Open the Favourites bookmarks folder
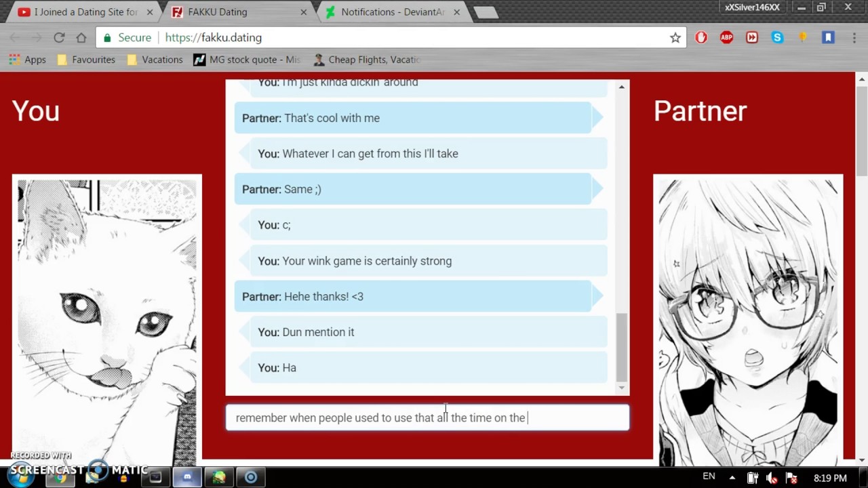 86,60
